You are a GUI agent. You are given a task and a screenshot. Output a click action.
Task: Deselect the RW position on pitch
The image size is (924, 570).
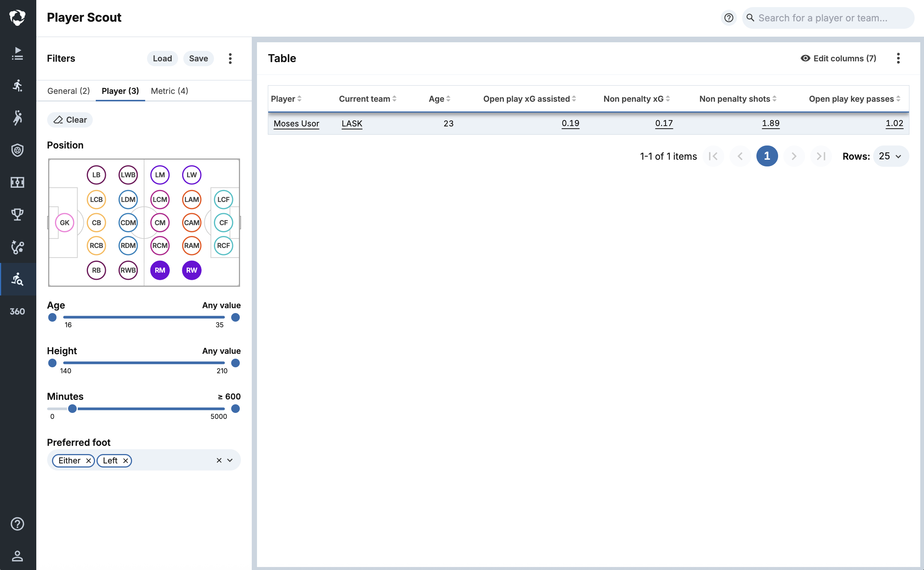point(192,270)
